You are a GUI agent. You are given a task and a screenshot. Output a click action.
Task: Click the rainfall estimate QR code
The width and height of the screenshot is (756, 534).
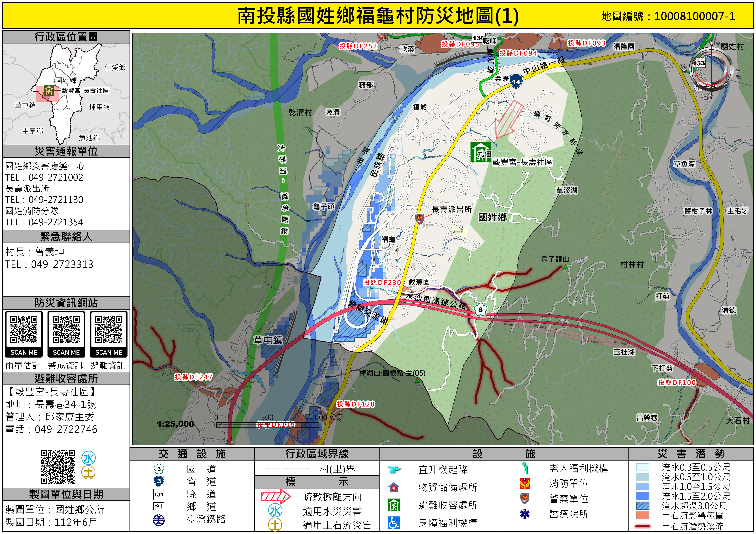coord(24,330)
